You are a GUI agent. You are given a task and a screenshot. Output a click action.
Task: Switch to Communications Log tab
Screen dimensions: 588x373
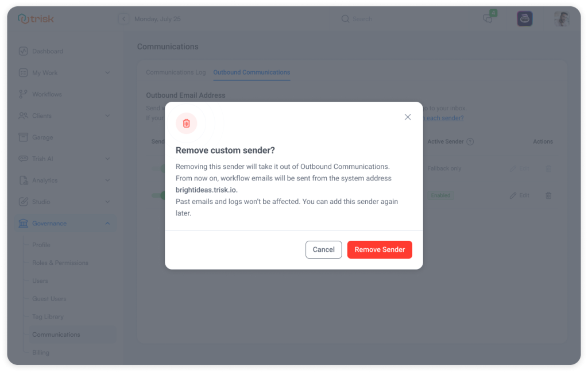click(x=176, y=72)
